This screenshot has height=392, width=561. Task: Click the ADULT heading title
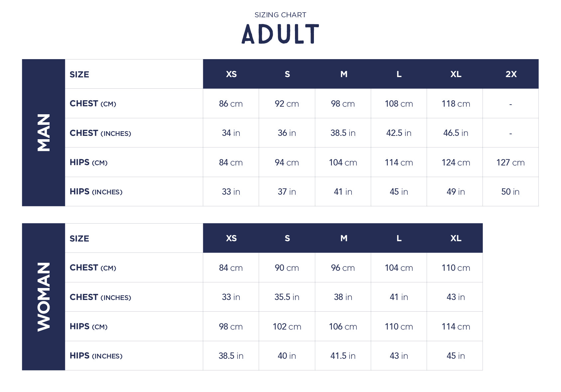point(280,34)
